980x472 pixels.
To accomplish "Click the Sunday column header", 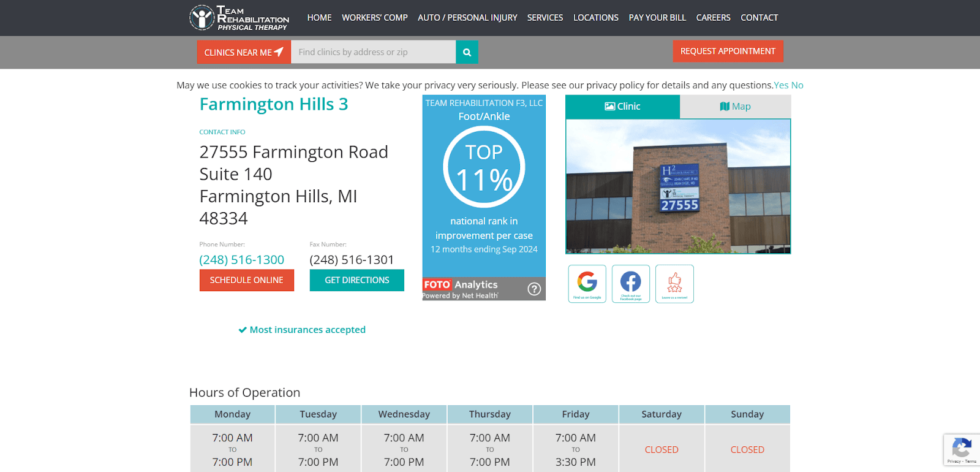I will 747,414.
